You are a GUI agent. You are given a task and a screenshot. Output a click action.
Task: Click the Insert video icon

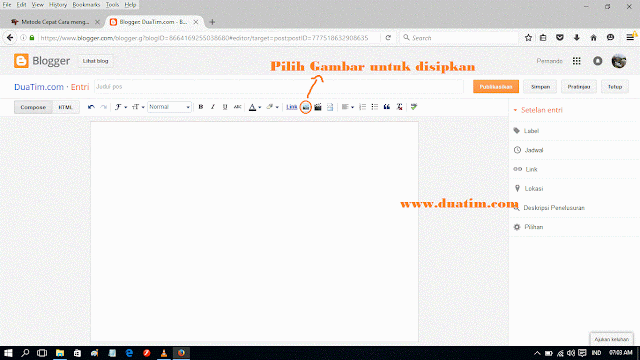click(x=318, y=107)
